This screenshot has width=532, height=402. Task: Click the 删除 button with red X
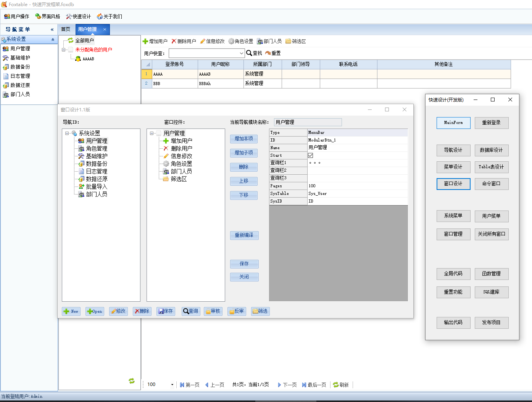[x=142, y=311]
